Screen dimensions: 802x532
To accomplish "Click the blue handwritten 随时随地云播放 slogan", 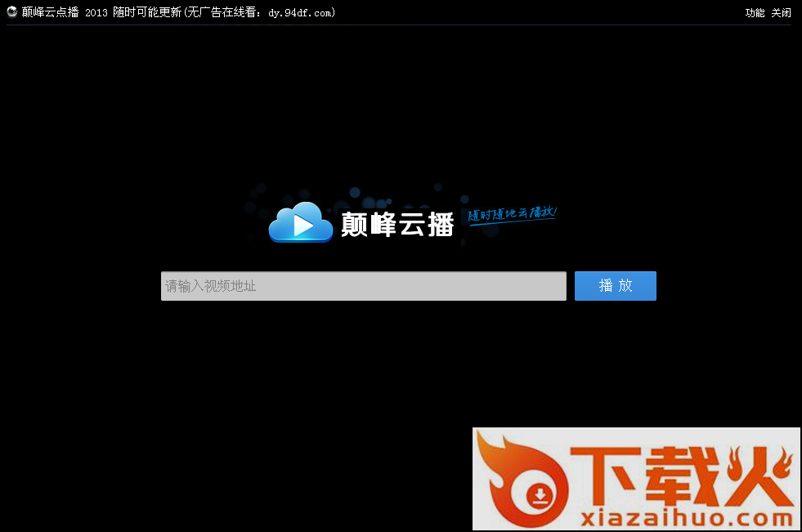I will click(512, 215).
